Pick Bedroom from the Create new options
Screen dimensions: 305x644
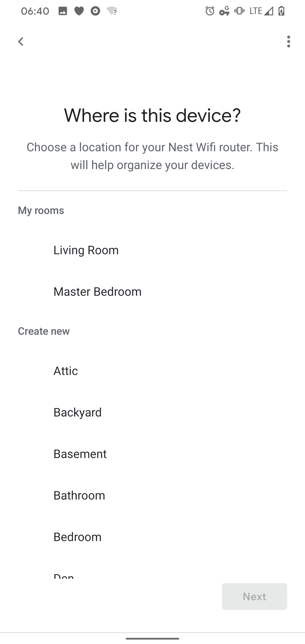pos(77,537)
